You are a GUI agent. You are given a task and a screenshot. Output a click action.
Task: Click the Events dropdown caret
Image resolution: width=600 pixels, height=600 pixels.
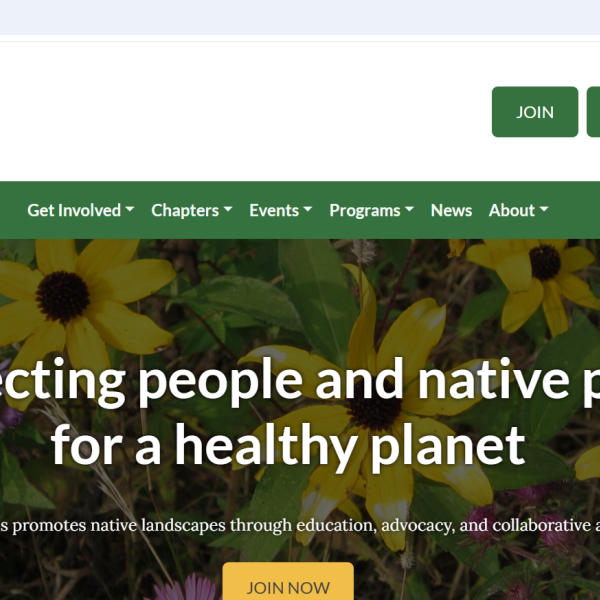click(308, 209)
